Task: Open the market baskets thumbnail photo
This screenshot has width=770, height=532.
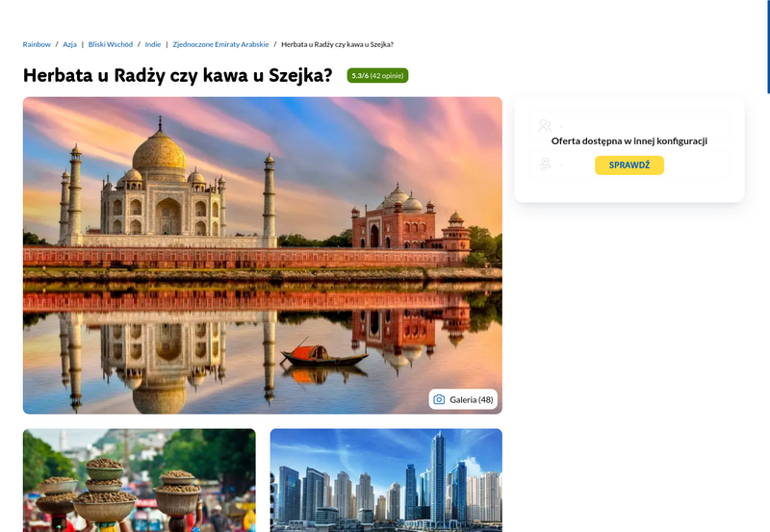Action: (x=140, y=480)
